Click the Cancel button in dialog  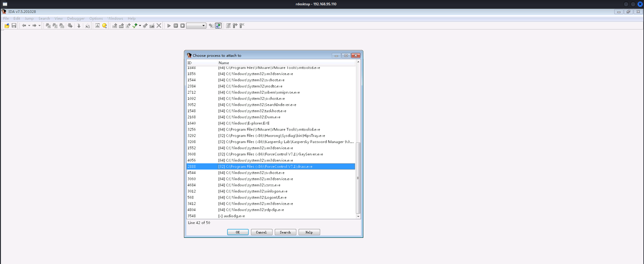[261, 232]
